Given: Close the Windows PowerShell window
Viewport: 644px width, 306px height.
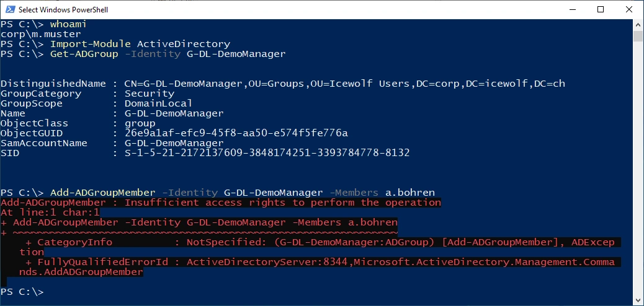Looking at the screenshot, I should pos(629,9).
